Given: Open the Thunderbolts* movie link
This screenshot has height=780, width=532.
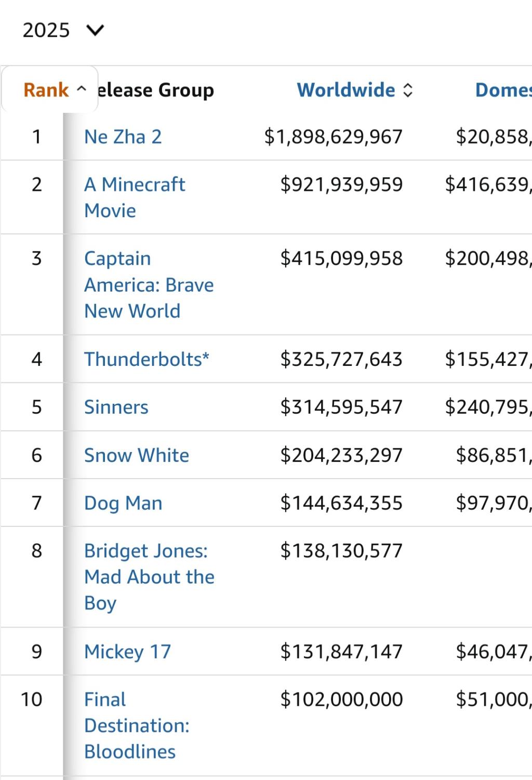Looking at the screenshot, I should pos(147,359).
